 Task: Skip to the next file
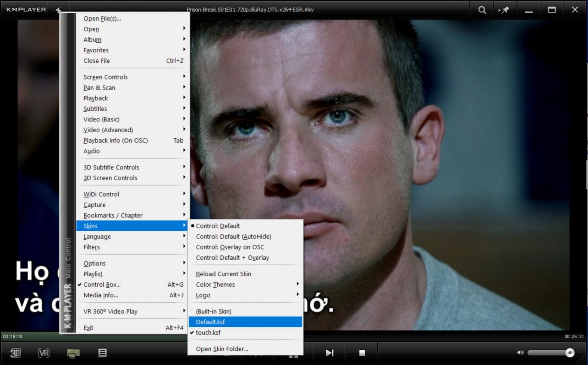click(x=329, y=352)
